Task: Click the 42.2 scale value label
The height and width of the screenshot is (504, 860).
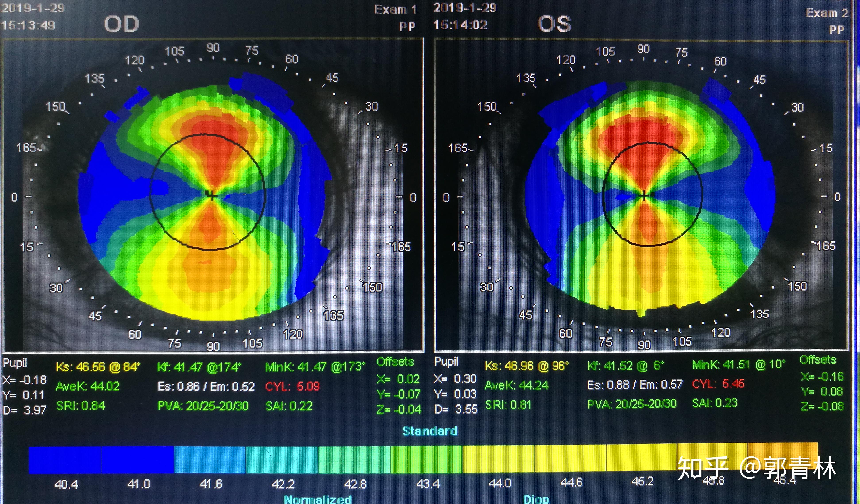Action: pyautogui.click(x=283, y=484)
